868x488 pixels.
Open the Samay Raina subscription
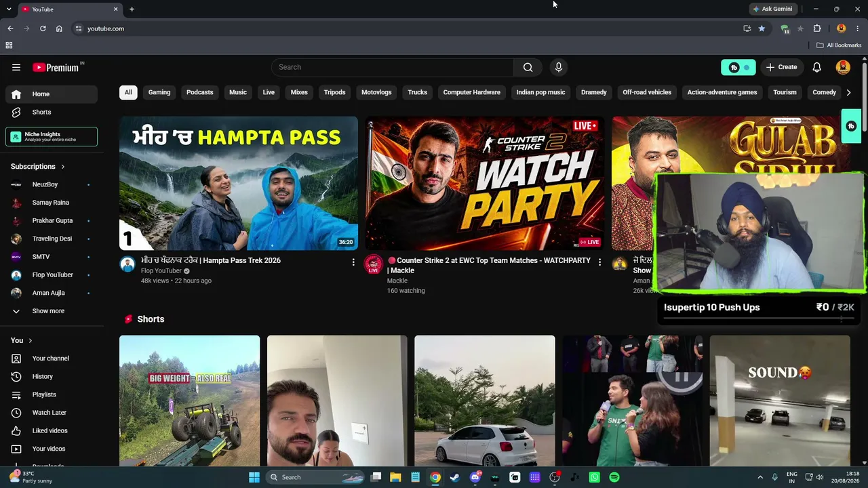coord(52,203)
